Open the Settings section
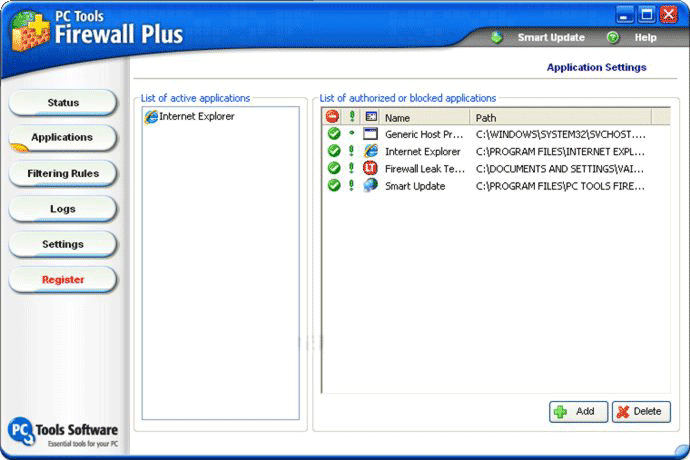The image size is (690, 460). click(x=63, y=244)
